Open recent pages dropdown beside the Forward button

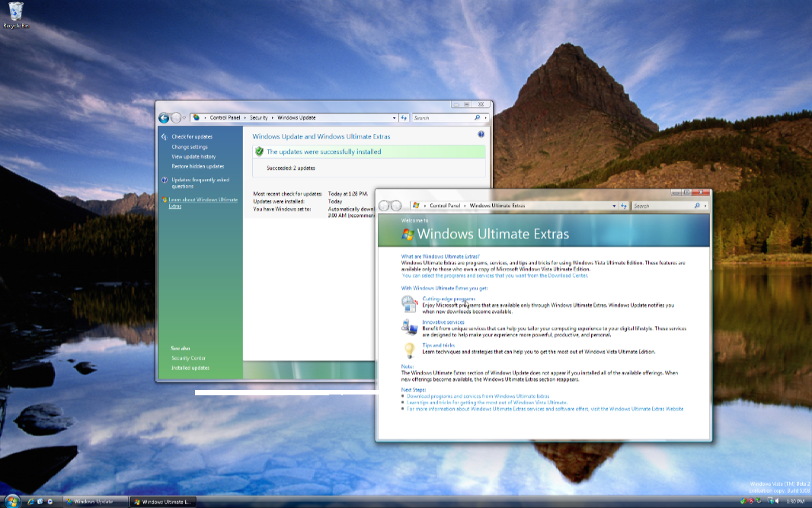pos(184,118)
